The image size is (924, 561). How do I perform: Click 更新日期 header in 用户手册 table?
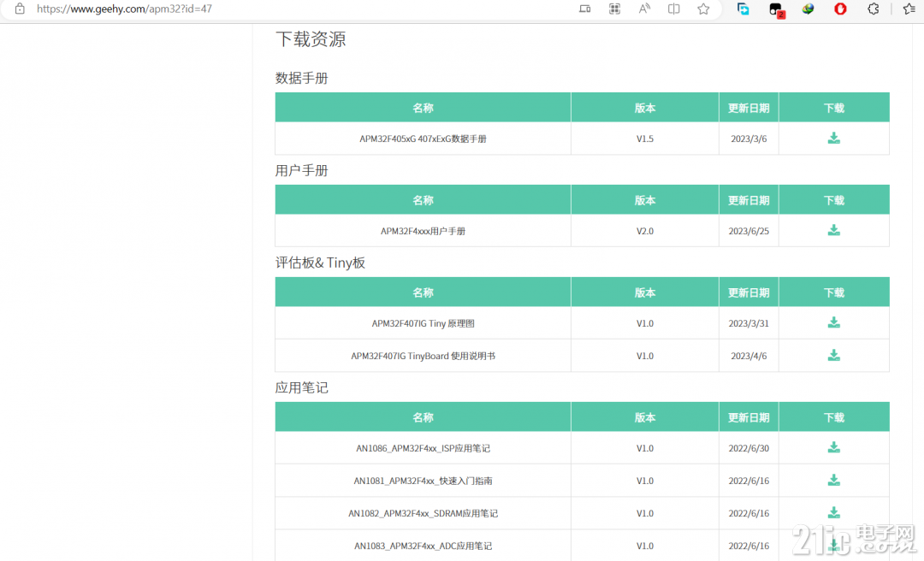pyautogui.click(x=749, y=200)
